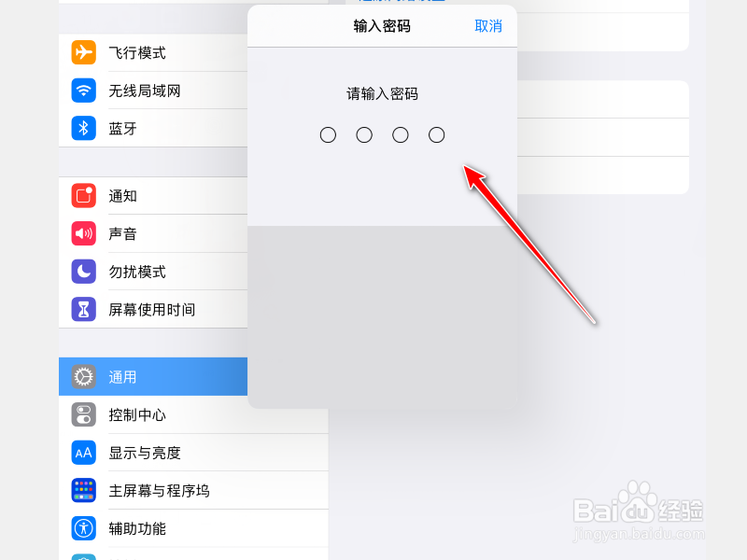747x560 pixels.
Task: Open the Home Screen & Dock icon
Action: pos(83,491)
